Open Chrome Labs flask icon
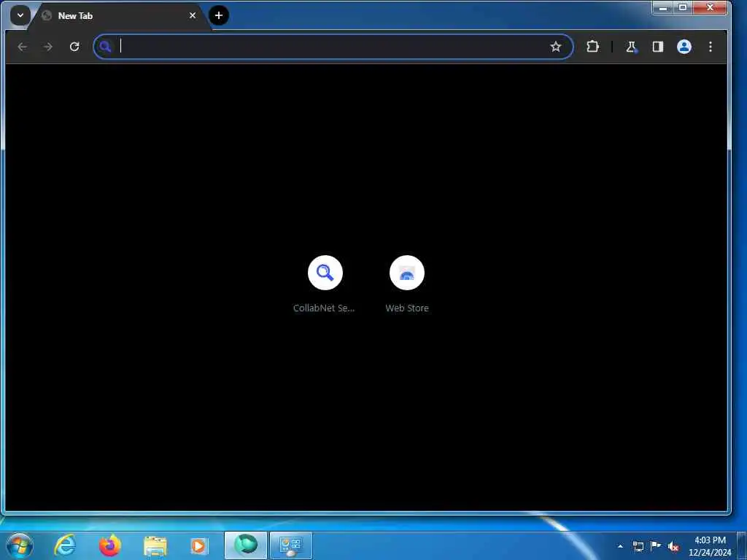Viewport: 747px width, 560px height. click(631, 47)
